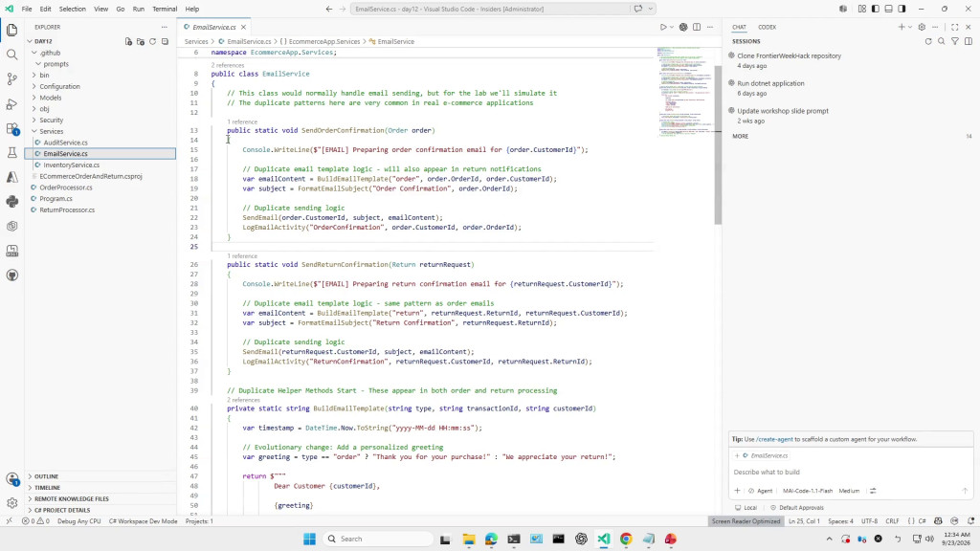Open the Extensions view with update badge
Viewport: 980px width, 551px height.
pos(11,129)
